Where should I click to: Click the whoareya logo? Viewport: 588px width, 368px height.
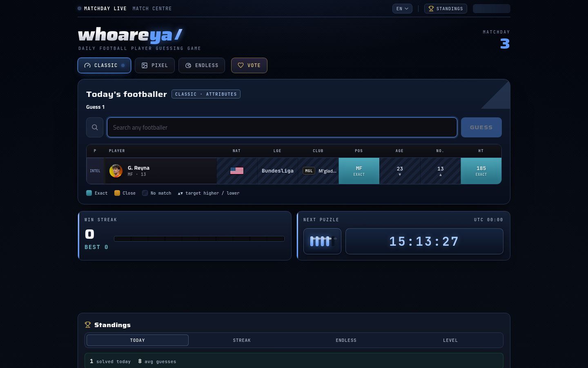[130, 35]
